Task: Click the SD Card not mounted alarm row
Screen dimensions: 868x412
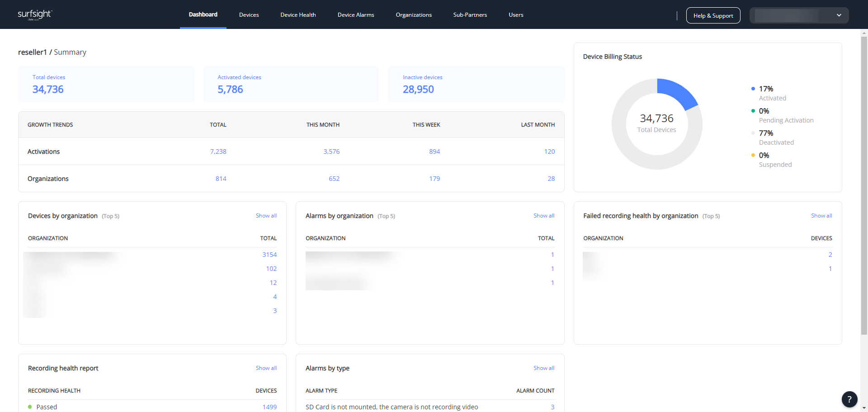Action: (x=430, y=407)
